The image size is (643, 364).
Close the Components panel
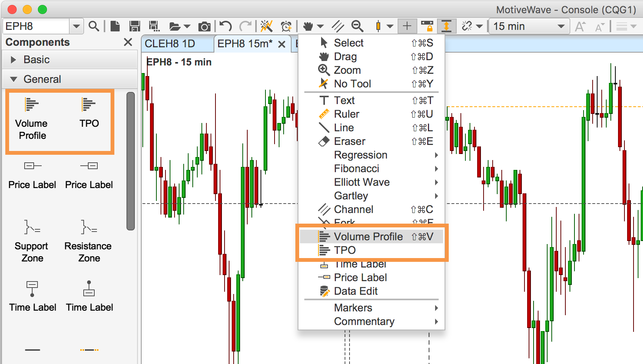(x=128, y=42)
